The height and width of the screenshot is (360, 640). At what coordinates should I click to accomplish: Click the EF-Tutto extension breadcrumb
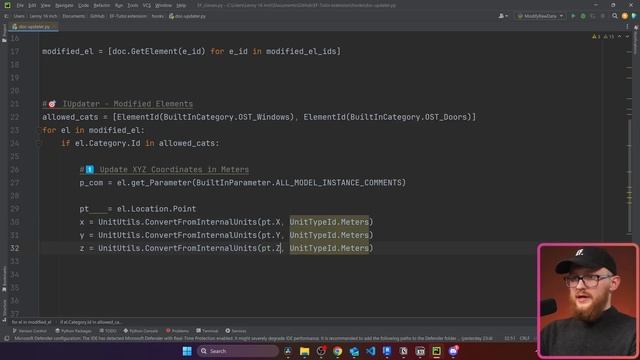pos(128,16)
